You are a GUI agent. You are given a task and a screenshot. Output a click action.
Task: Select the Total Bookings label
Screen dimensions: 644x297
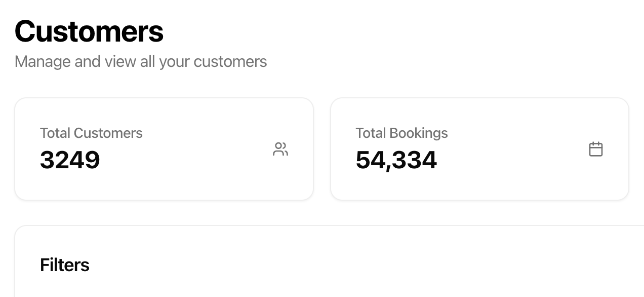[x=401, y=133]
